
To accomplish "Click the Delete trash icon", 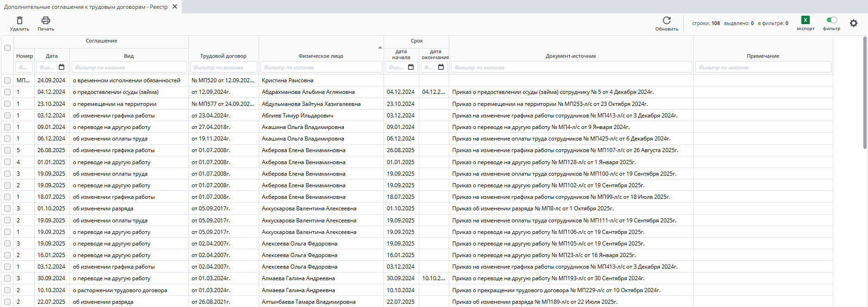I will coord(19,21).
